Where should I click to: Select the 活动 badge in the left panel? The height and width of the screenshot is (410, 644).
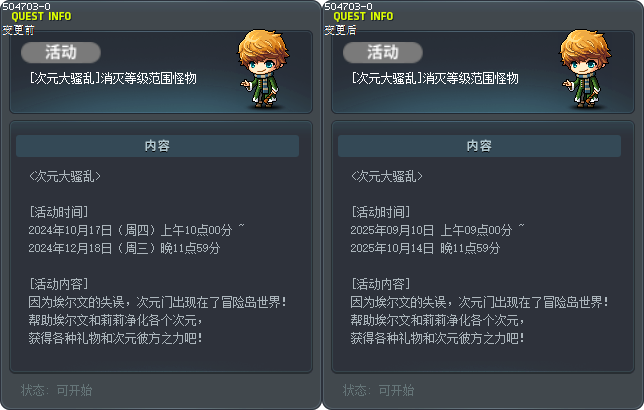tap(61, 53)
